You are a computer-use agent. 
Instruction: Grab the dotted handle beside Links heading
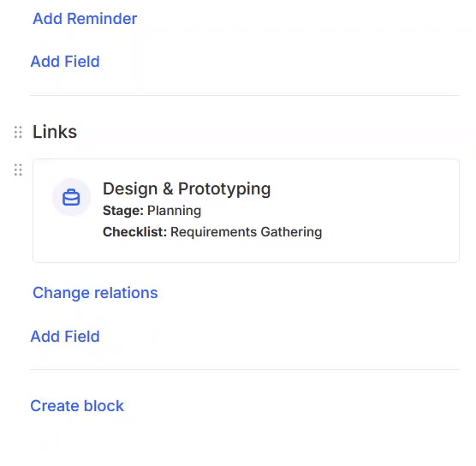(x=18, y=132)
